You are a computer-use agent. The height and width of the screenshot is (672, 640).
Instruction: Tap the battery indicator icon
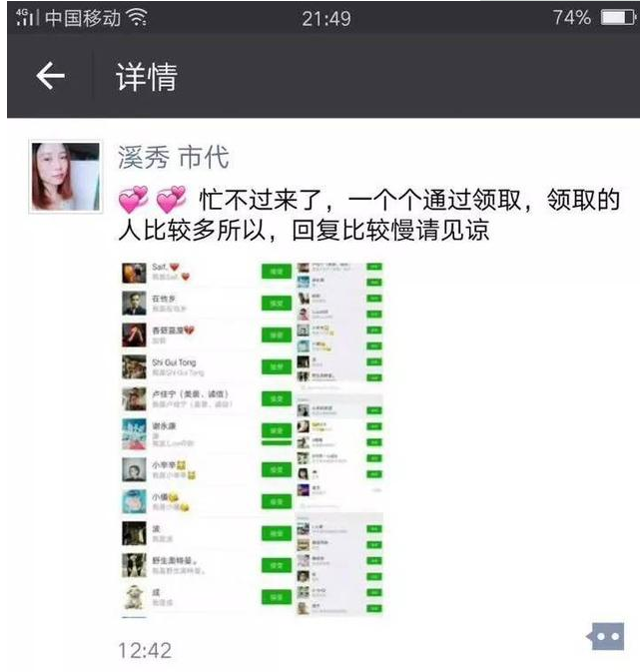point(618,18)
